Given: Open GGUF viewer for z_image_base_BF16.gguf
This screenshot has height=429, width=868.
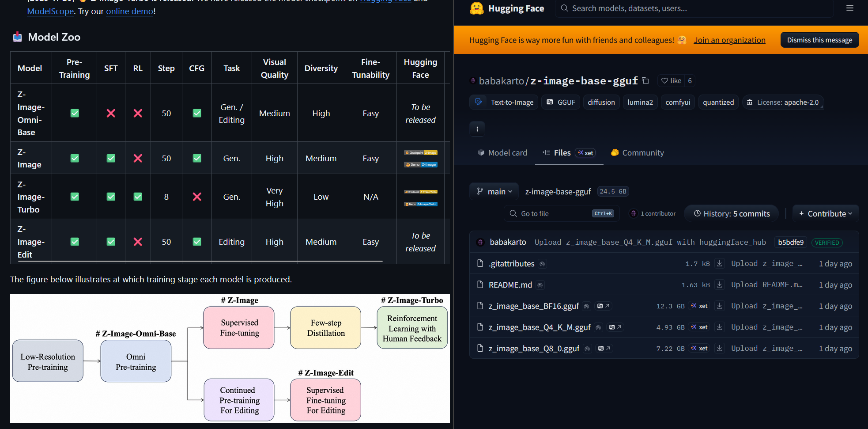Looking at the screenshot, I should point(603,306).
